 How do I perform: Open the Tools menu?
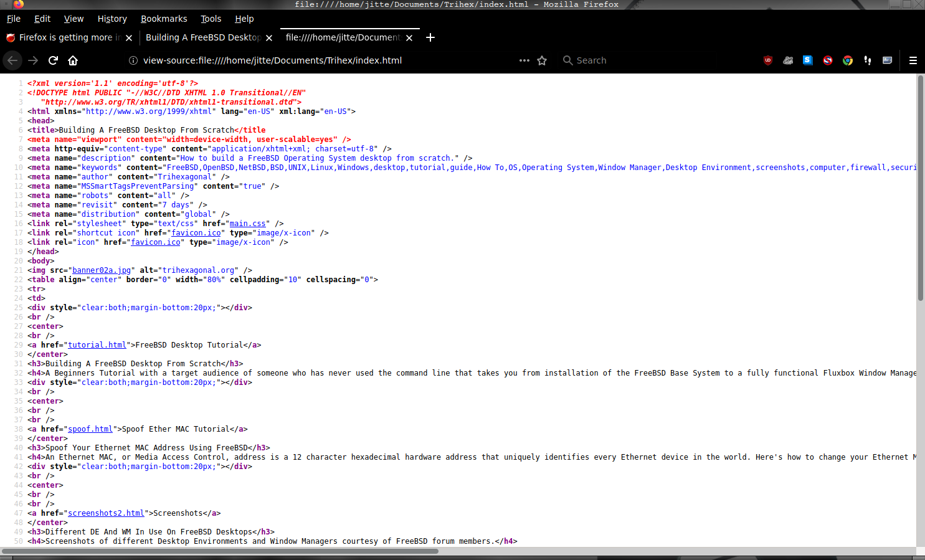(x=211, y=19)
